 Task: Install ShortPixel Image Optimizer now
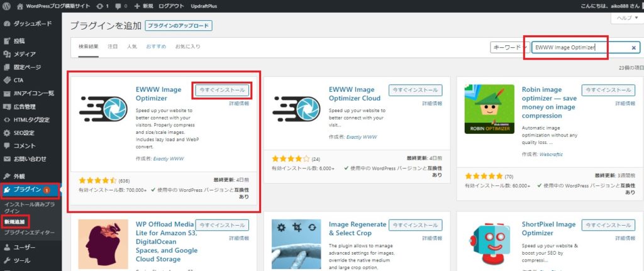(x=608, y=225)
